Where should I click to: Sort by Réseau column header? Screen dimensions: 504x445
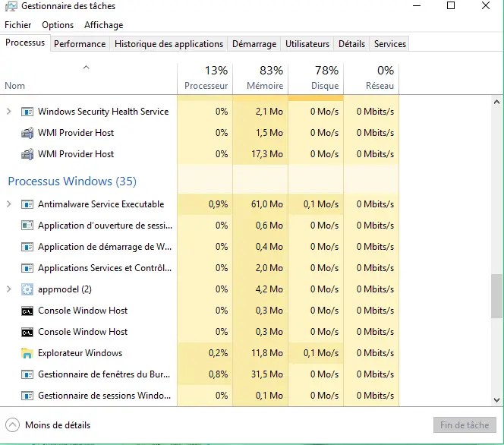[371, 78]
